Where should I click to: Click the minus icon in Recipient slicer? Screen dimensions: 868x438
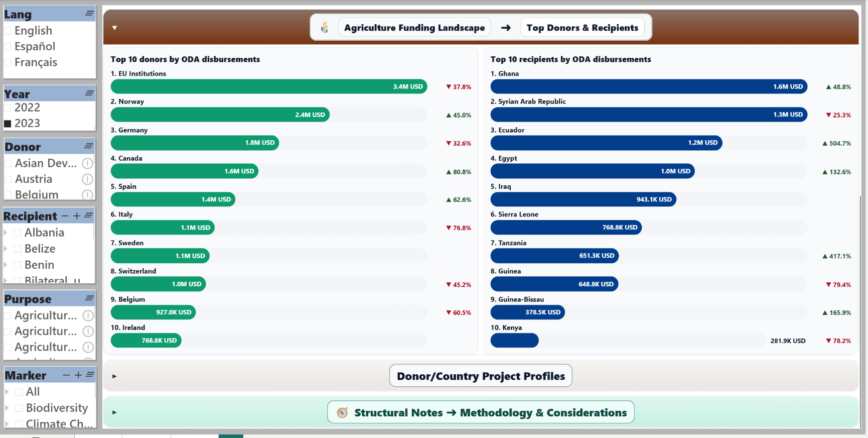pyautogui.click(x=65, y=216)
